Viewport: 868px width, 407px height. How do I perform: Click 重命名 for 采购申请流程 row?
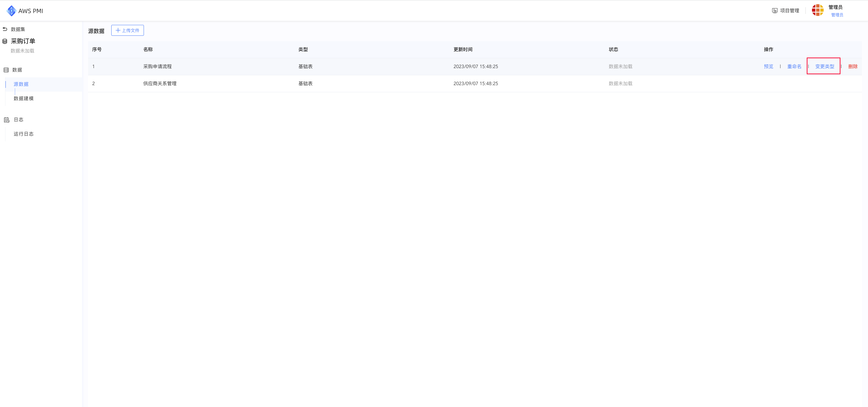[794, 66]
